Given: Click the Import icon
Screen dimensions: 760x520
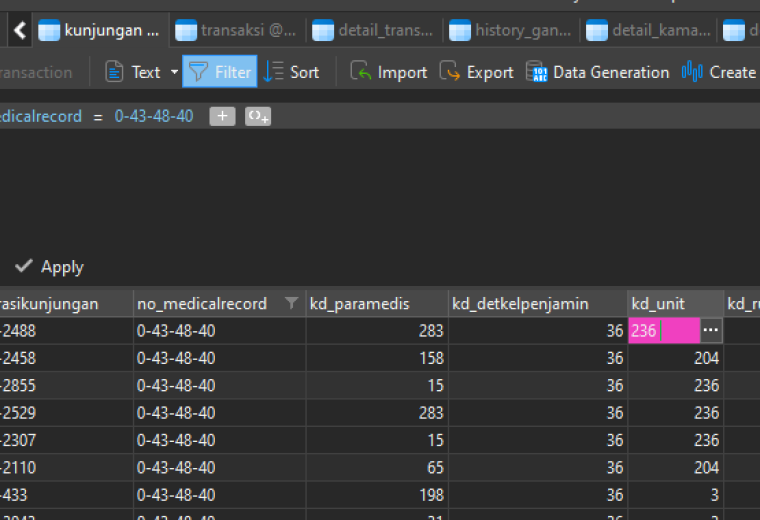Looking at the screenshot, I should 361,72.
